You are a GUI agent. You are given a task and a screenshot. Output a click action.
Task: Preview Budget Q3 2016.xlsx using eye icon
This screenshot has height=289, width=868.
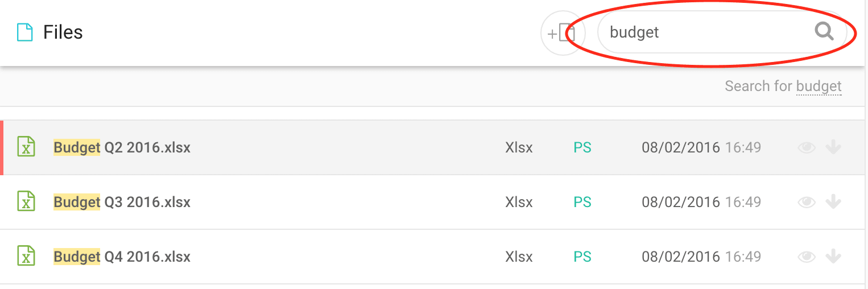(807, 203)
